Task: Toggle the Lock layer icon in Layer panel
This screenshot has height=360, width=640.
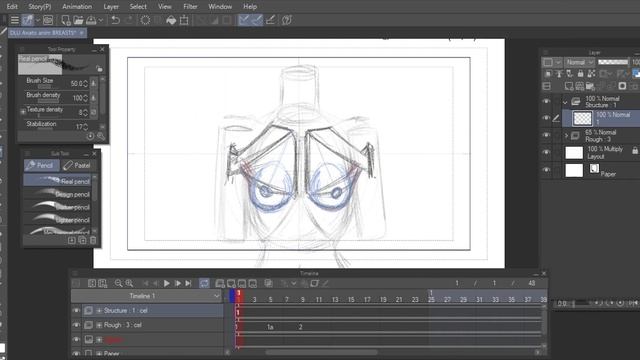Action: click(580, 73)
